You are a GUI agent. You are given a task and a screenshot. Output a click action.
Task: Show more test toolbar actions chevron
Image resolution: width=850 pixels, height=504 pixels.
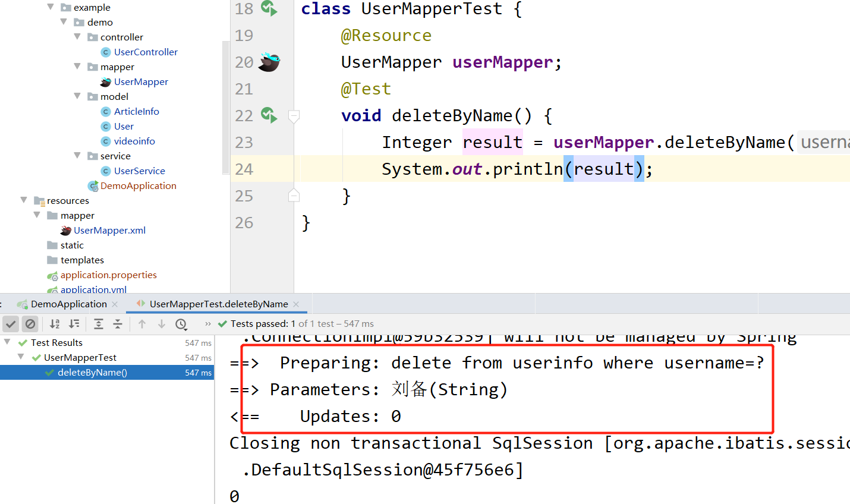207,324
